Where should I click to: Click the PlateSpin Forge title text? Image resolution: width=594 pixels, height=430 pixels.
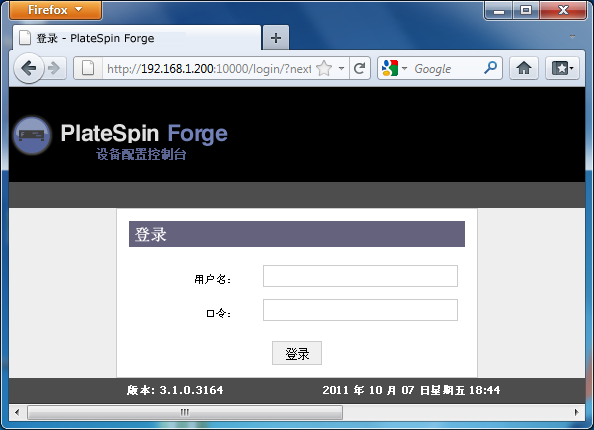tap(144, 133)
